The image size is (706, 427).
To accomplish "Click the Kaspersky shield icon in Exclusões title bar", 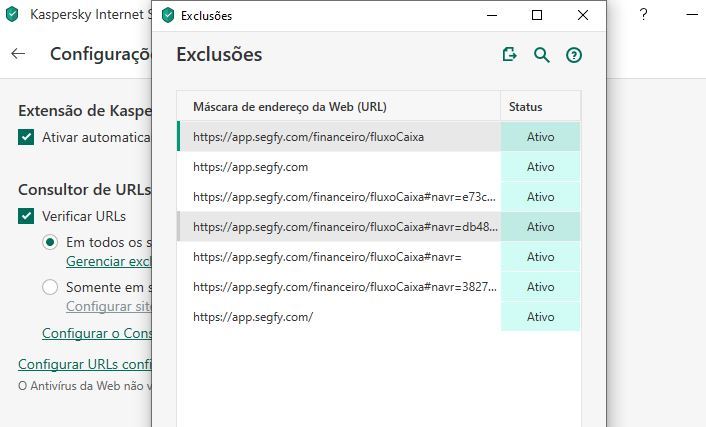I will [x=168, y=15].
